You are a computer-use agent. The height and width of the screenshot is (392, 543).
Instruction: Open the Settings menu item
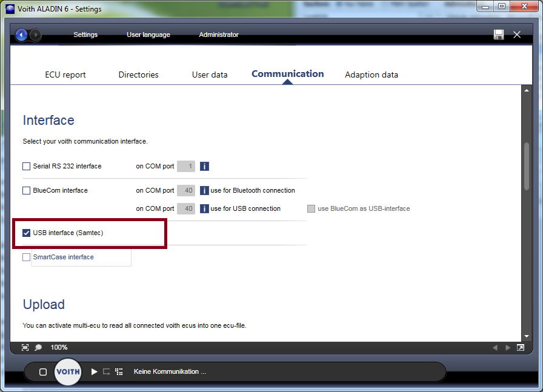pos(85,35)
